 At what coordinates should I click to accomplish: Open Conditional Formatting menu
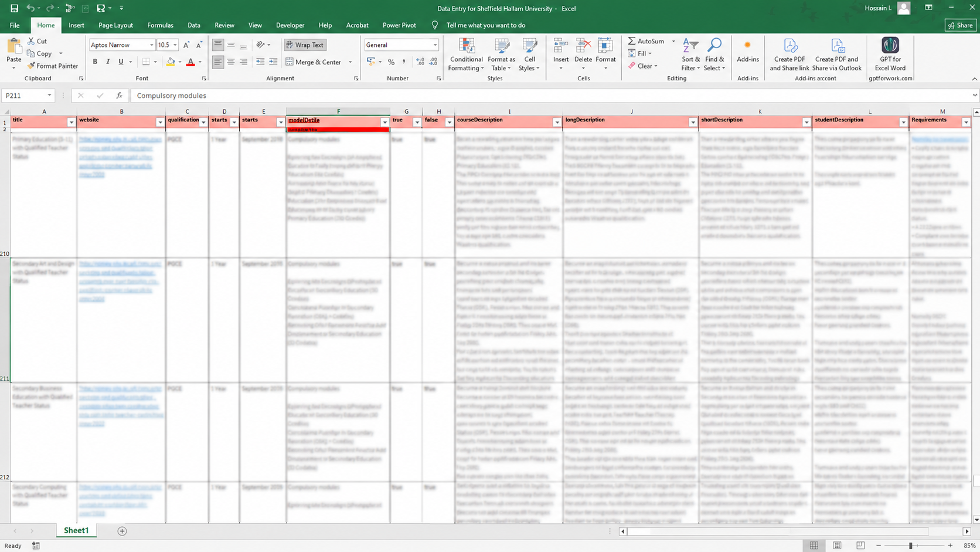466,55
